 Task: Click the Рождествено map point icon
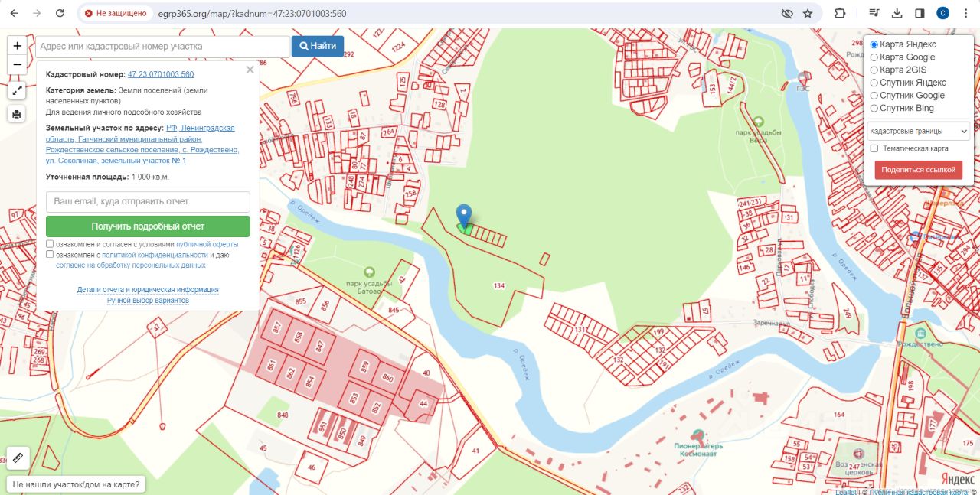pyautogui.click(x=921, y=332)
